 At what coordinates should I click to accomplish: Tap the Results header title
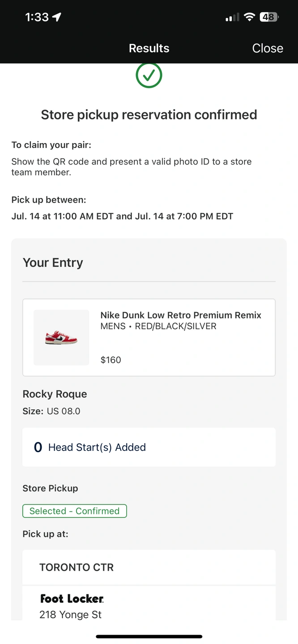tap(149, 48)
